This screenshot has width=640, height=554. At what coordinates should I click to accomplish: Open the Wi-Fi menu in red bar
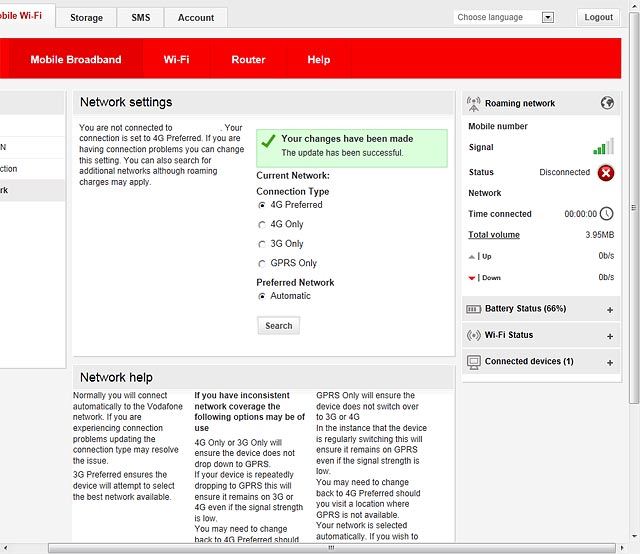176,60
